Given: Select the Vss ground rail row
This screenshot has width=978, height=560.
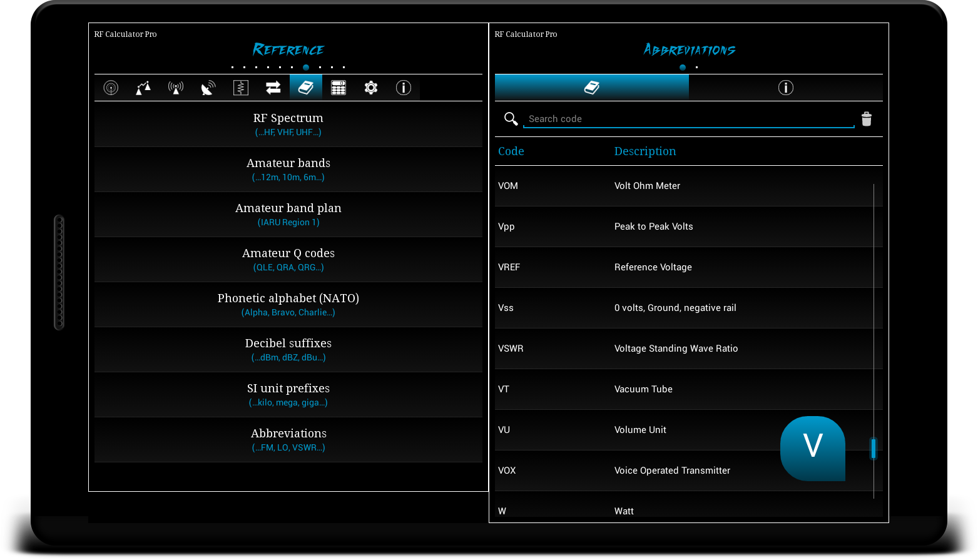Looking at the screenshot, I should coord(689,308).
